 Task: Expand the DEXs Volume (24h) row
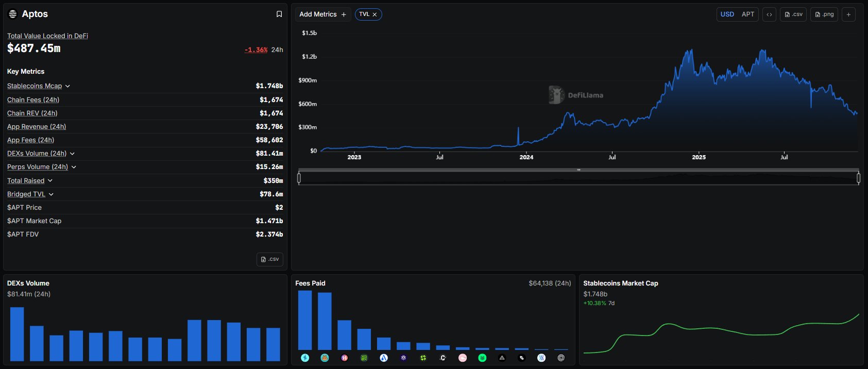(x=72, y=154)
